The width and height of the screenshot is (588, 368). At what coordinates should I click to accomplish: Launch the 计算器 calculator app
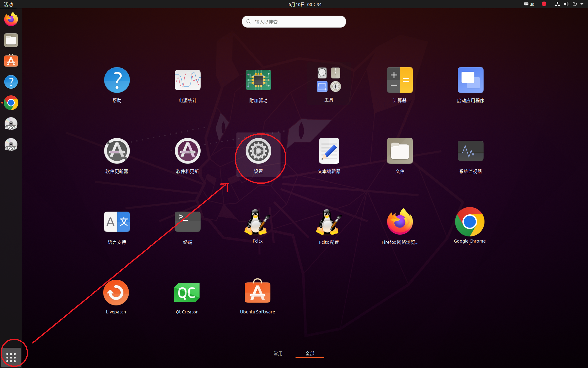point(400,80)
